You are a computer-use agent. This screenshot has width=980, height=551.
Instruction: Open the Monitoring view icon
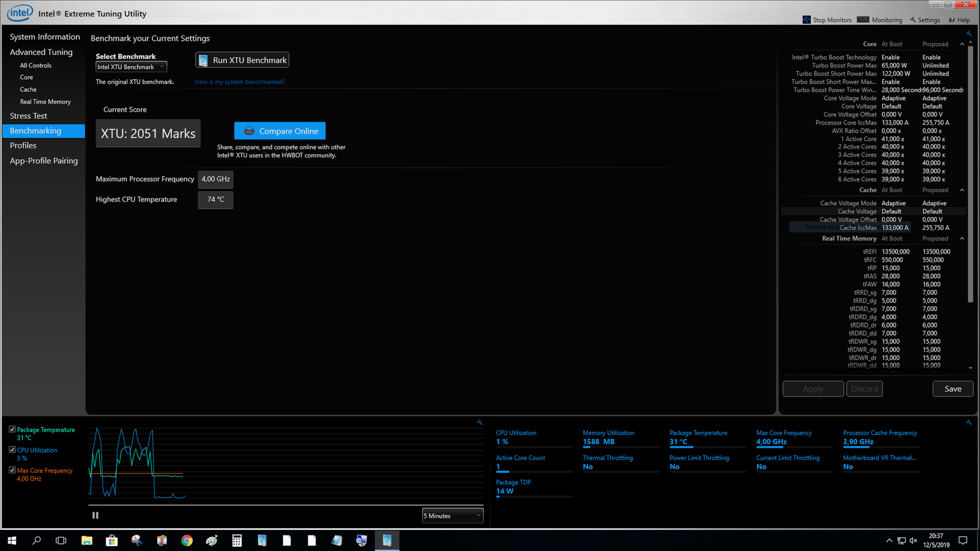[863, 20]
